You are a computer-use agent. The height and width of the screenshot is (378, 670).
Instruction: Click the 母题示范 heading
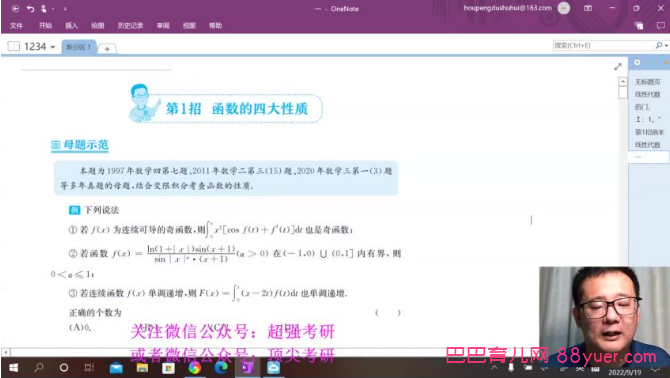[x=80, y=145]
